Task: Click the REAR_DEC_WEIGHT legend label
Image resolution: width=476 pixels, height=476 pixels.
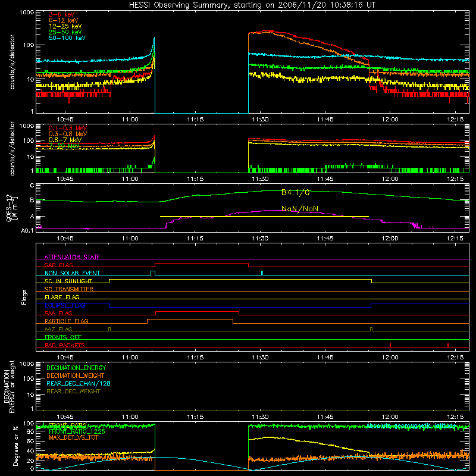Action: click(73, 392)
